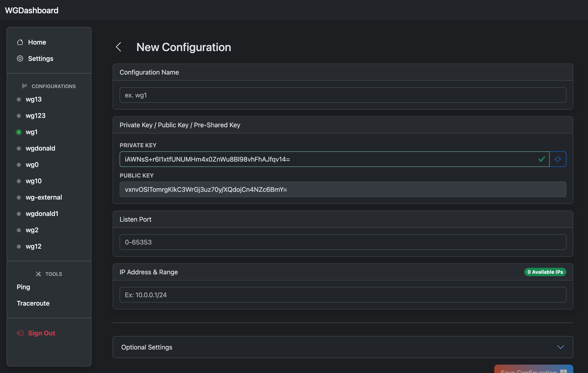Click the IP Address Range input field
Image resolution: width=588 pixels, height=373 pixels.
point(343,295)
